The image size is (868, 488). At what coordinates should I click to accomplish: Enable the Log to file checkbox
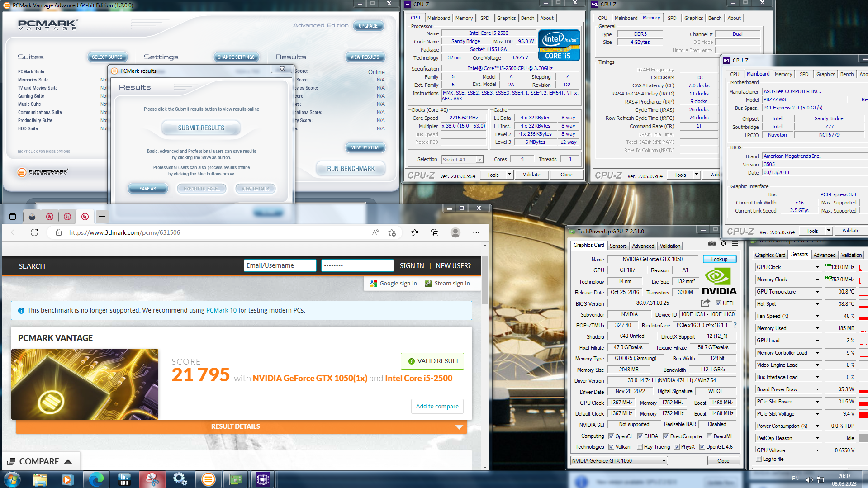[x=759, y=459]
